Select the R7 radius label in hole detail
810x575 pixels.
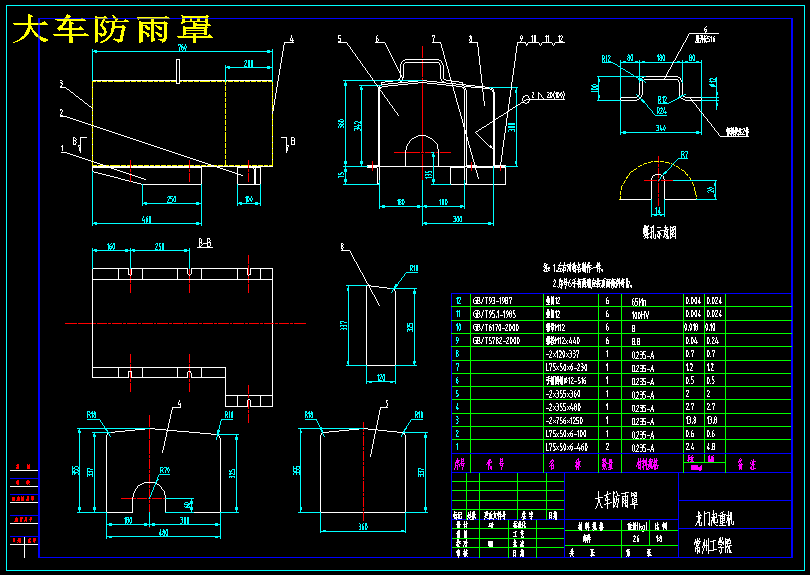pyautogui.click(x=684, y=155)
